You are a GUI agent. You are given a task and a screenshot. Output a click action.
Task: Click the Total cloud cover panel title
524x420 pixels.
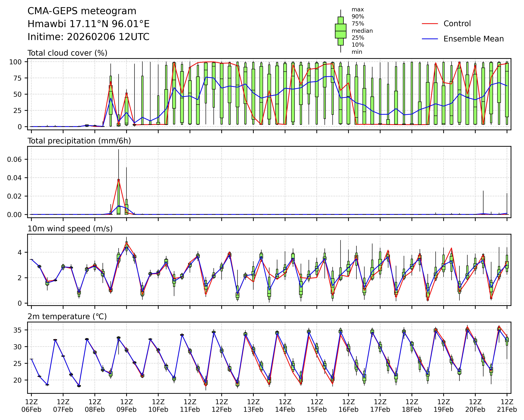67,53
